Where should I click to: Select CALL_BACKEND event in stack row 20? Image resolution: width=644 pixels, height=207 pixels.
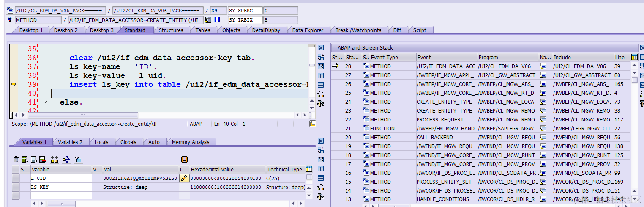tap(446, 137)
